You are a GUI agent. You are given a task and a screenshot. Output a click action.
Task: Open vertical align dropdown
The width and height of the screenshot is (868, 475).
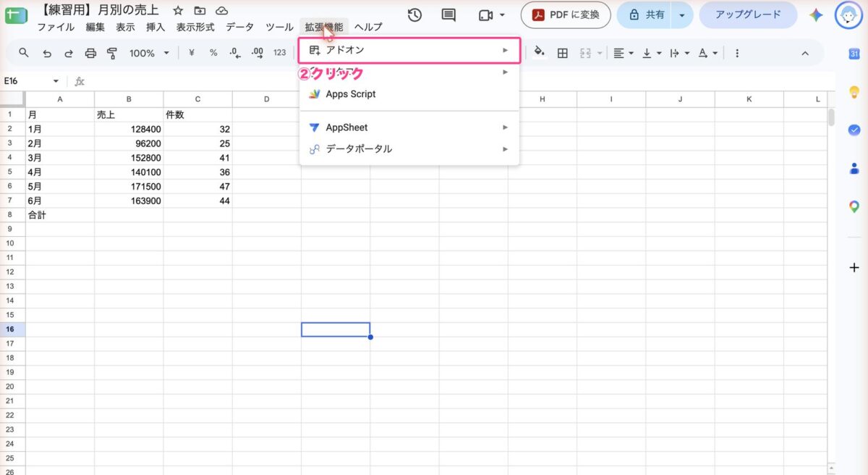651,53
